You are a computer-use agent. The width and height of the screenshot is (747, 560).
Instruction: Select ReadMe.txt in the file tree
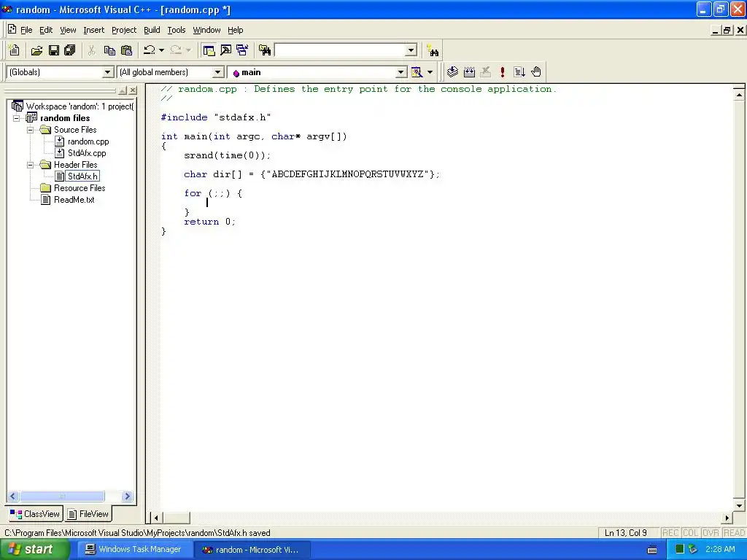[74, 200]
